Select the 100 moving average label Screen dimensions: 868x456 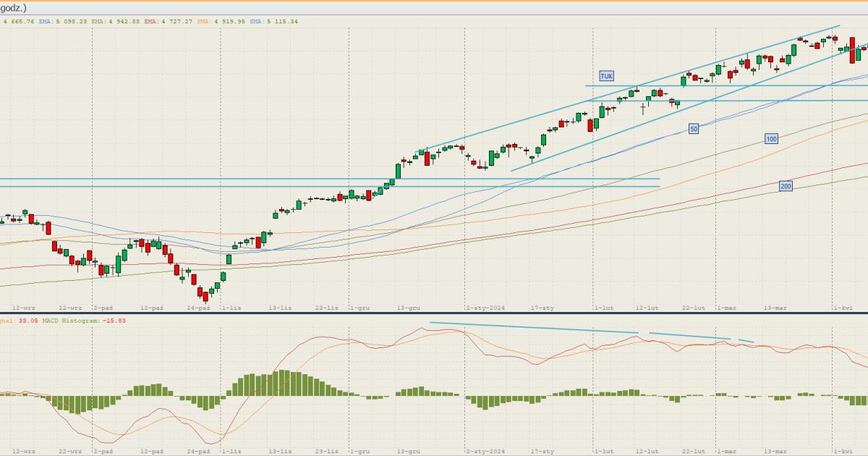click(x=771, y=138)
